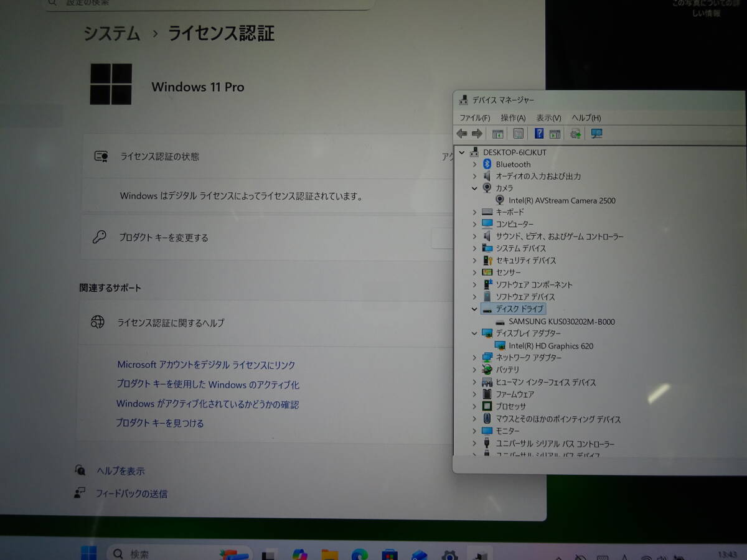This screenshot has width=747, height=560.
Task: Select SAMSUNG KUS030202M-B000 disk drive
Action: click(x=561, y=322)
